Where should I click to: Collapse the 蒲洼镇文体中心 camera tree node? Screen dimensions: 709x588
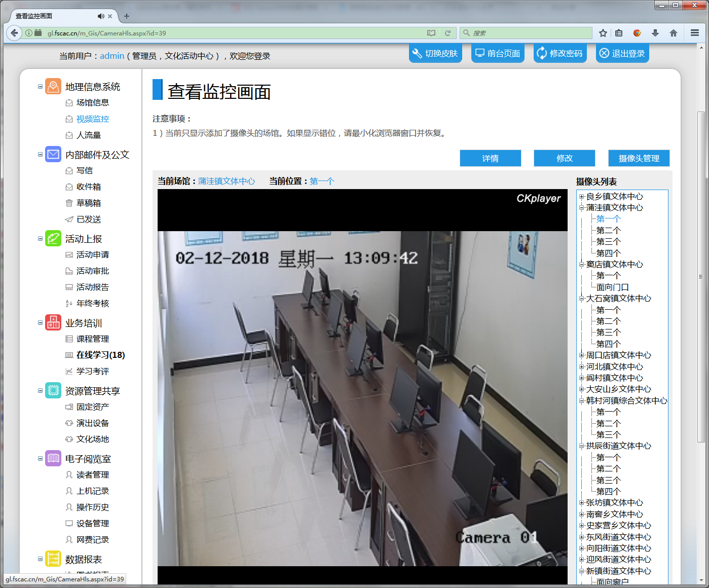click(x=582, y=208)
